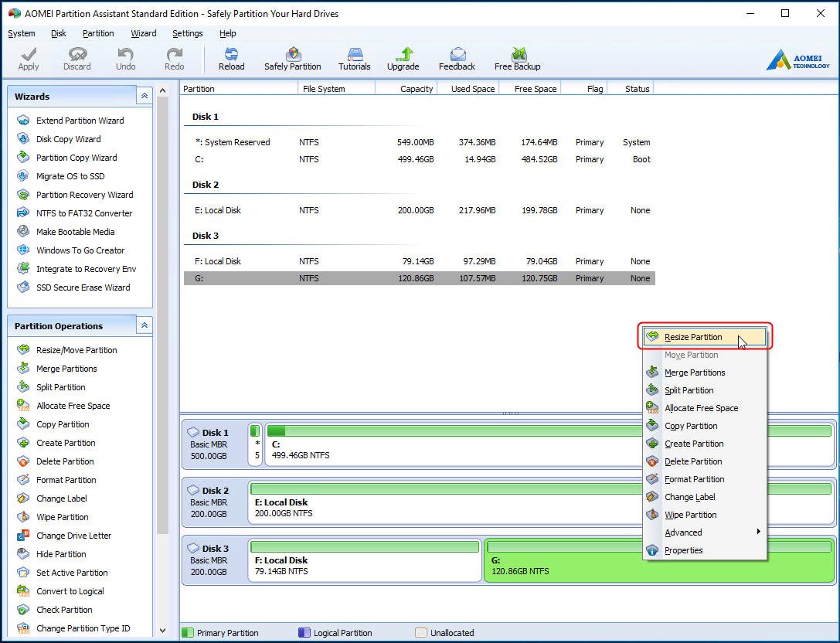Launch Disk Copy Wizard
The width and height of the screenshot is (840, 643).
[x=68, y=139]
